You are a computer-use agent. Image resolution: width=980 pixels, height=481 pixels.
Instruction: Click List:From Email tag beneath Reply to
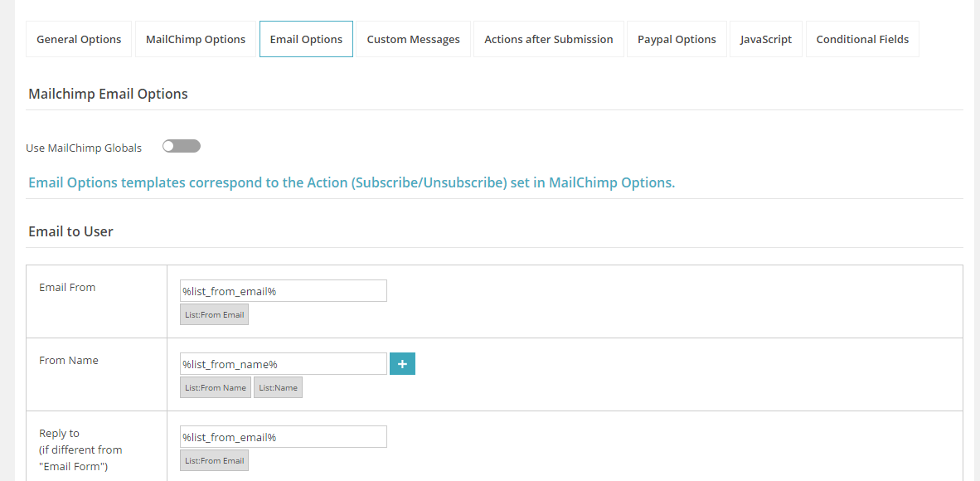(214, 460)
